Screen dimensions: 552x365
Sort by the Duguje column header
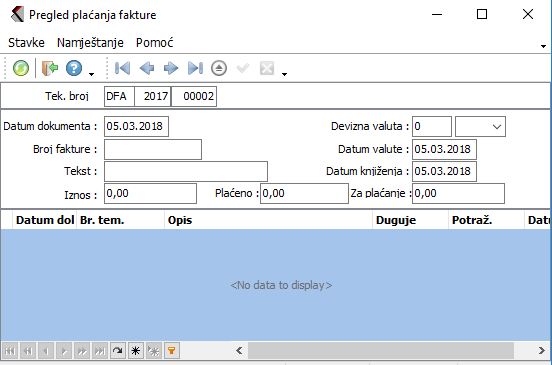tap(410, 220)
